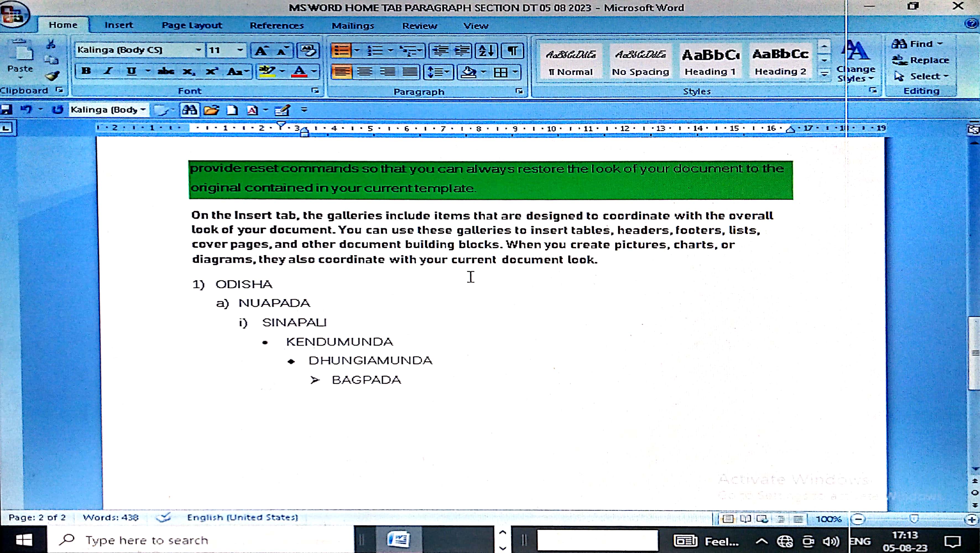Toggle Bold formatting
Image resolution: width=980 pixels, height=553 pixels.
[x=86, y=71]
